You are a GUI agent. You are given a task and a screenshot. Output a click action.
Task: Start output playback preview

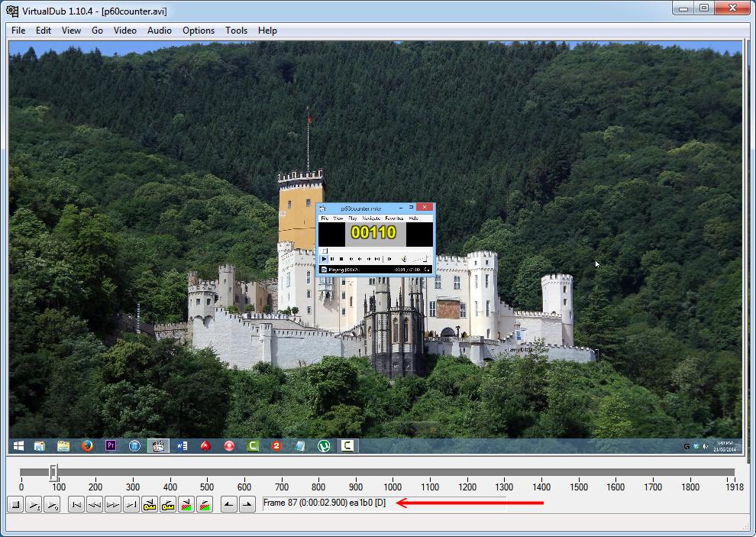pyautogui.click(x=52, y=505)
